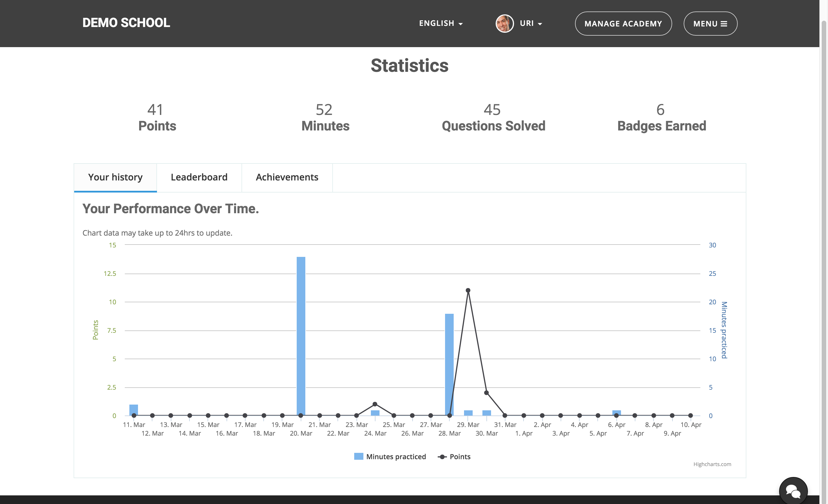Expand the English language dropdown
Screen dimensions: 828x504
tap(441, 24)
